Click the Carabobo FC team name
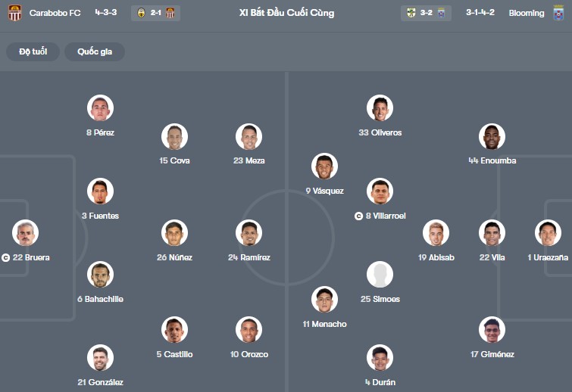This screenshot has height=392, width=572. [55, 13]
